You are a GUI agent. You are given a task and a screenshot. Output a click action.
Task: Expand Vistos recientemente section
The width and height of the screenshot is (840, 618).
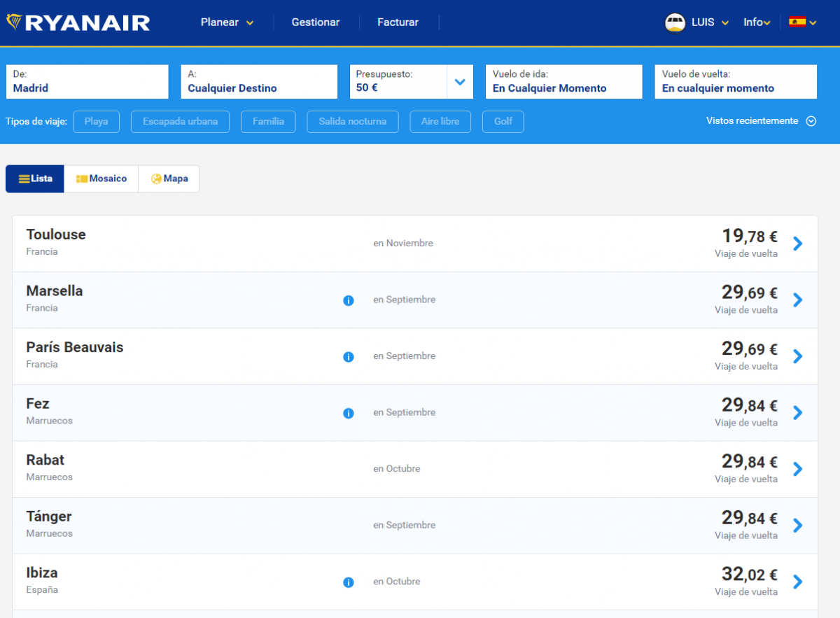click(761, 121)
